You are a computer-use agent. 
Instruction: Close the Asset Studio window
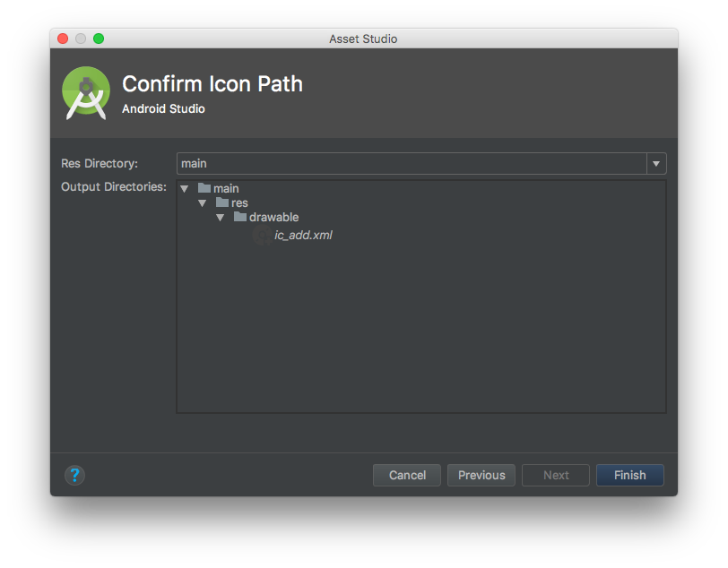(63, 39)
